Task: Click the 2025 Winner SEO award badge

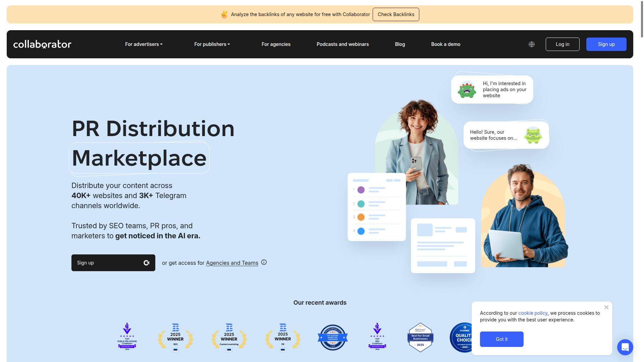Action: pyautogui.click(x=175, y=338)
